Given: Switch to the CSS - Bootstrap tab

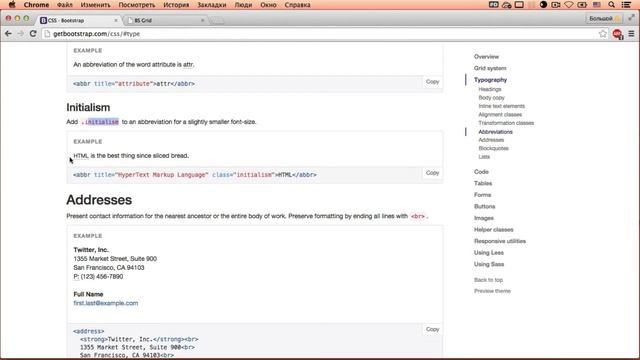Looking at the screenshot, I should click(78, 20).
